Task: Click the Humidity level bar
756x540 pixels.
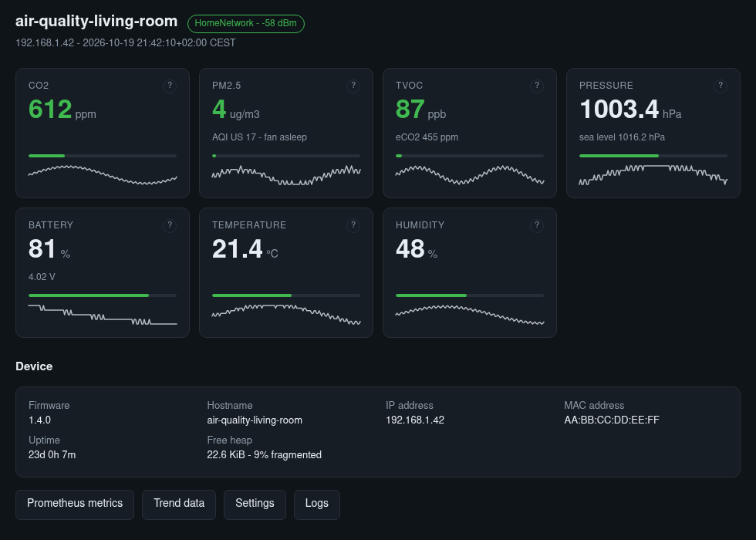Action: (x=470, y=295)
